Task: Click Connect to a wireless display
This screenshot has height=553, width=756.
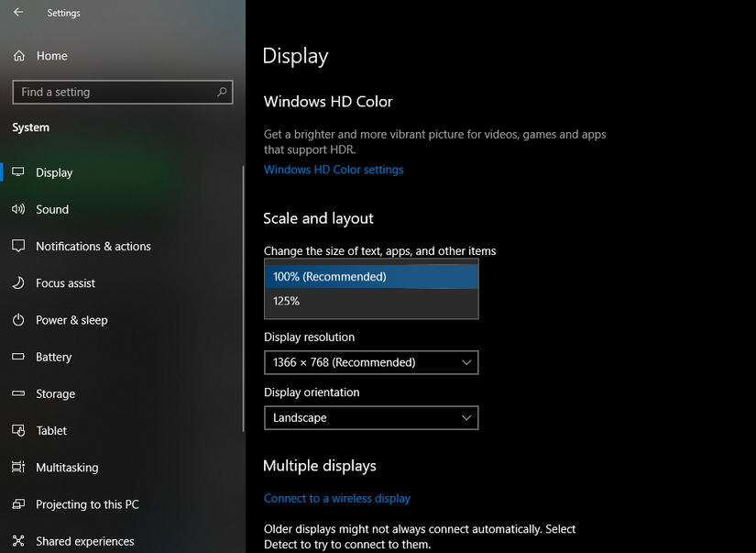Action: click(x=337, y=498)
